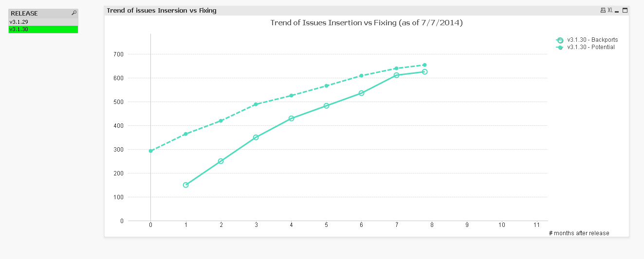Click the Potential legend marker icon
The height and width of the screenshot is (259, 644).
(560, 48)
